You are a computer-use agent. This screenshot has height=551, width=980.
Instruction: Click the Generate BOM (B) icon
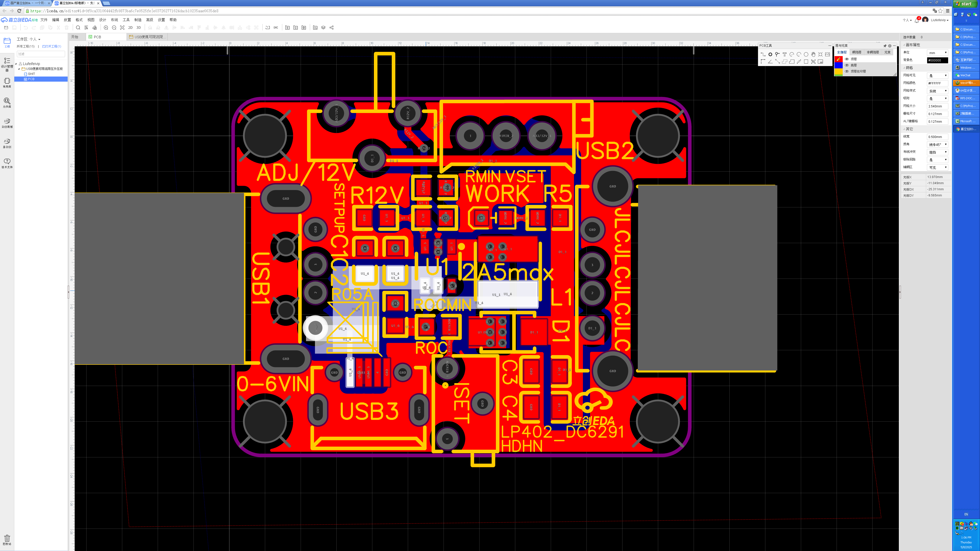click(287, 28)
